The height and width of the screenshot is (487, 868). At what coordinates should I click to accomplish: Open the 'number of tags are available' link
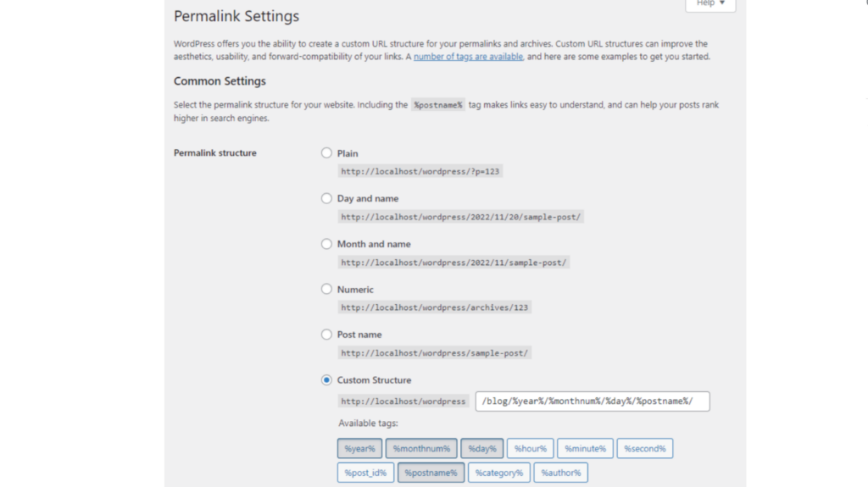point(468,57)
